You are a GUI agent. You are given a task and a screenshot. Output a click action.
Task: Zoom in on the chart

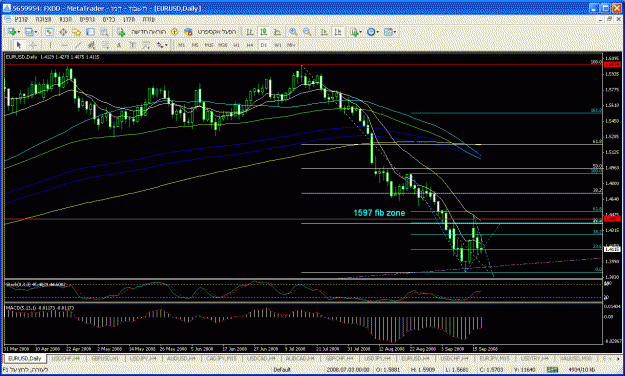(293, 32)
